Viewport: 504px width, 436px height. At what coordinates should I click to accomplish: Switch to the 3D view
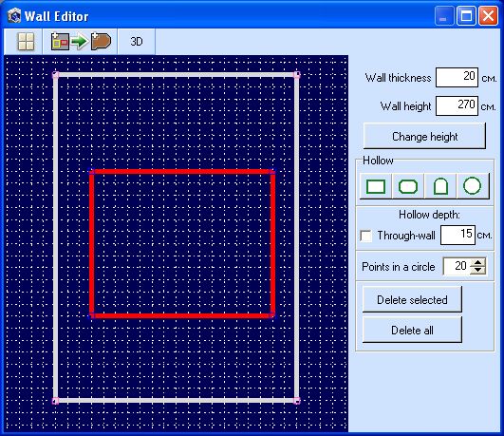pos(137,42)
